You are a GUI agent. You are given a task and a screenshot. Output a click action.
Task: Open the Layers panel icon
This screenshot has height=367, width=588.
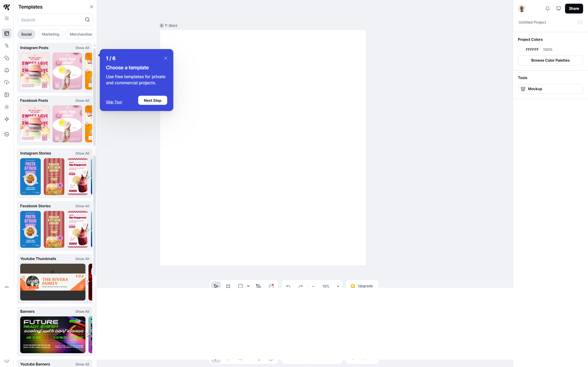pyautogui.click(x=7, y=134)
